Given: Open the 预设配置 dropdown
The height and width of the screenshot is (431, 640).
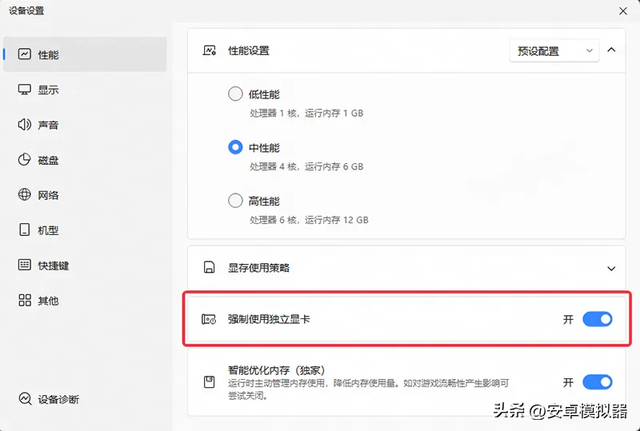Looking at the screenshot, I should [x=553, y=49].
